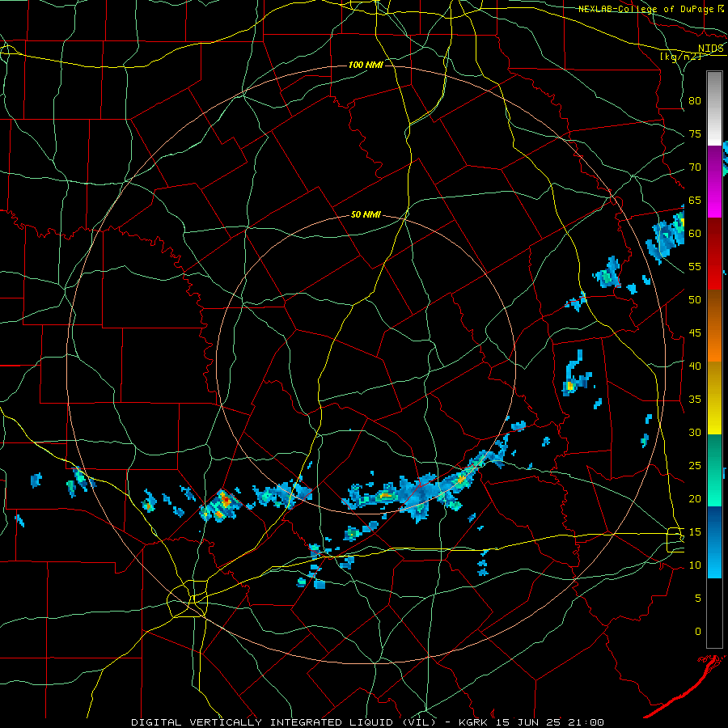The image size is (728, 728).
Task: Select the "45" value on the color scale
Action: pyautogui.click(x=695, y=333)
